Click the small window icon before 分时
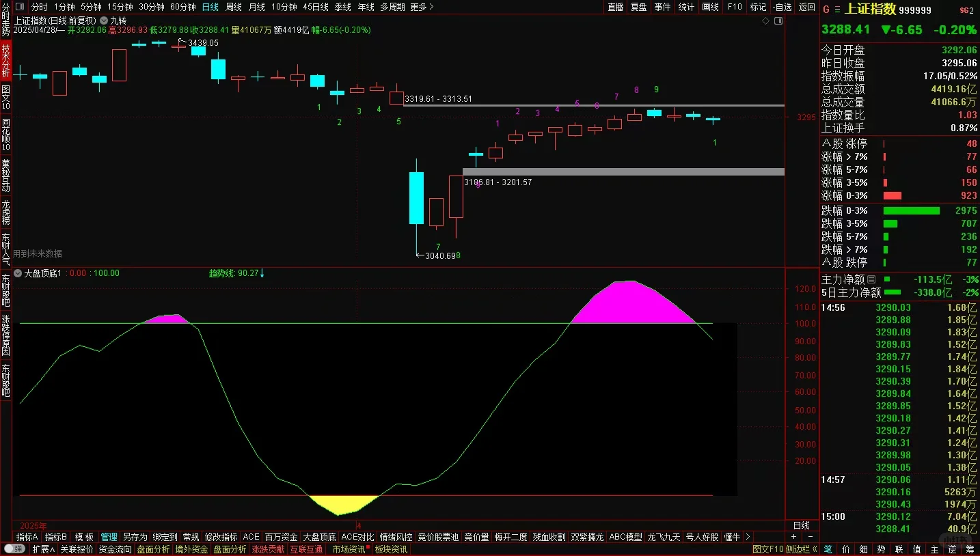The height and width of the screenshot is (556, 980). 21,7
